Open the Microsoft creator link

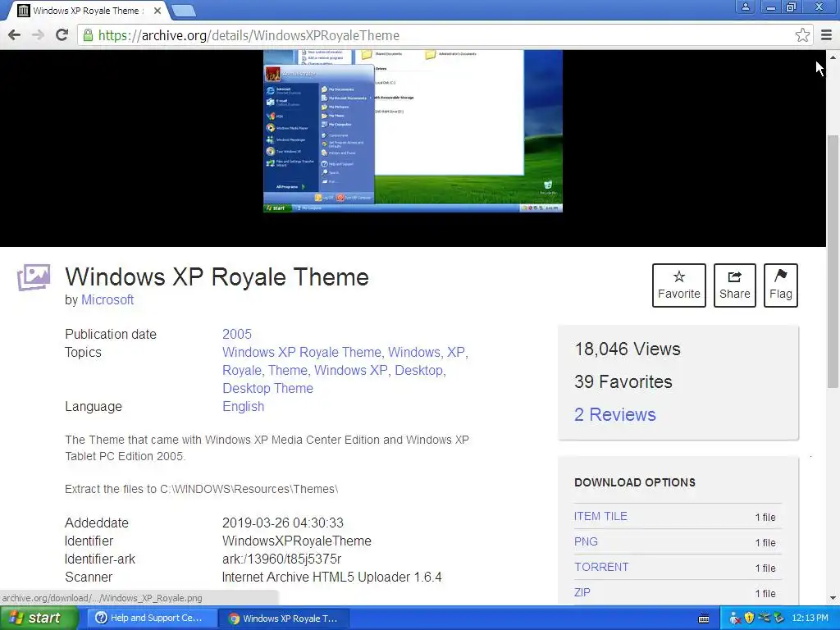[x=107, y=300]
